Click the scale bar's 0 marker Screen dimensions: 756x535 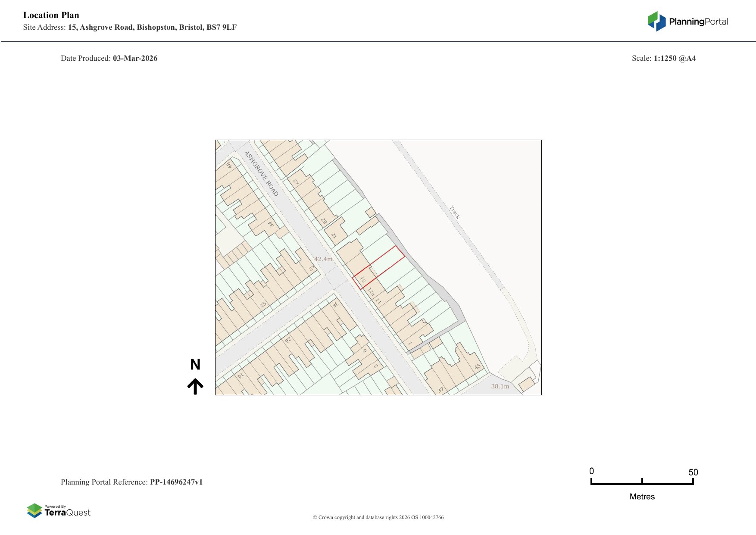(x=591, y=471)
